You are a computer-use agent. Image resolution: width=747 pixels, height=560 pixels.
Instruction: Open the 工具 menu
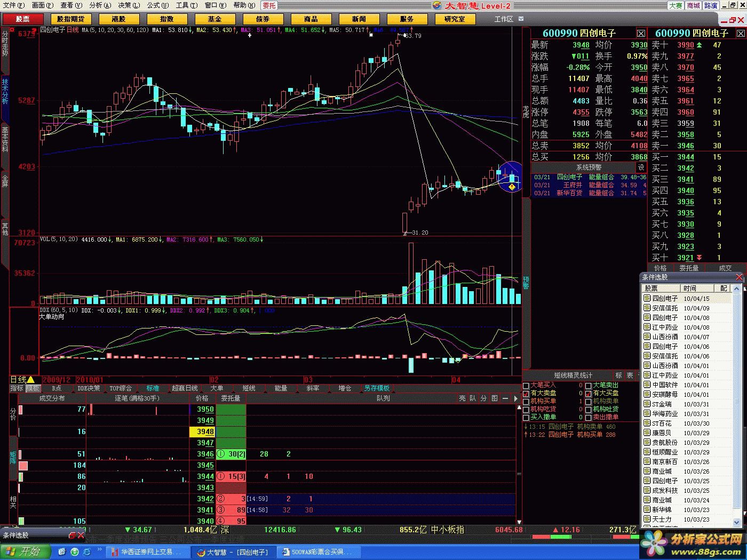pos(186,5)
